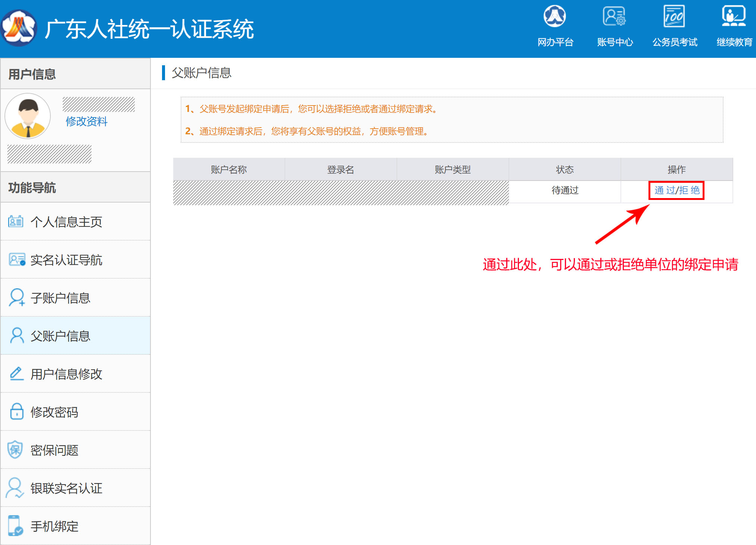Click the 子账户信息 person-plus icon
This screenshot has height=545, width=756.
[17, 298]
